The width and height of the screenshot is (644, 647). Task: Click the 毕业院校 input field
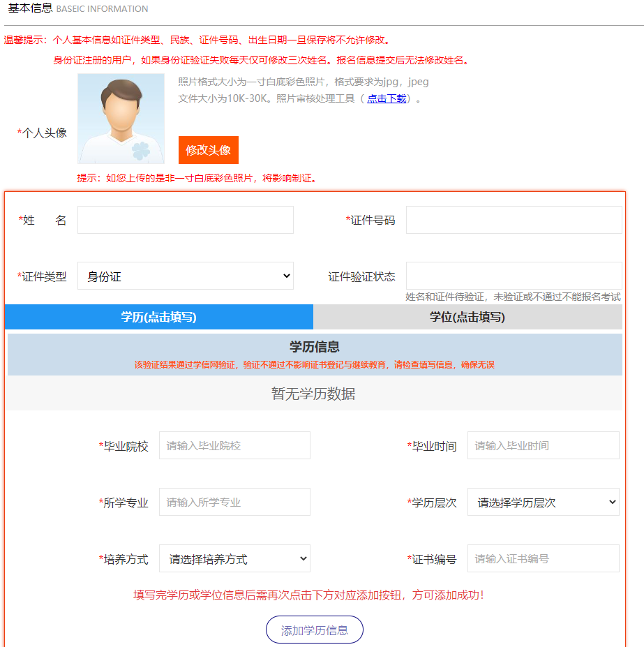pyautogui.click(x=234, y=445)
